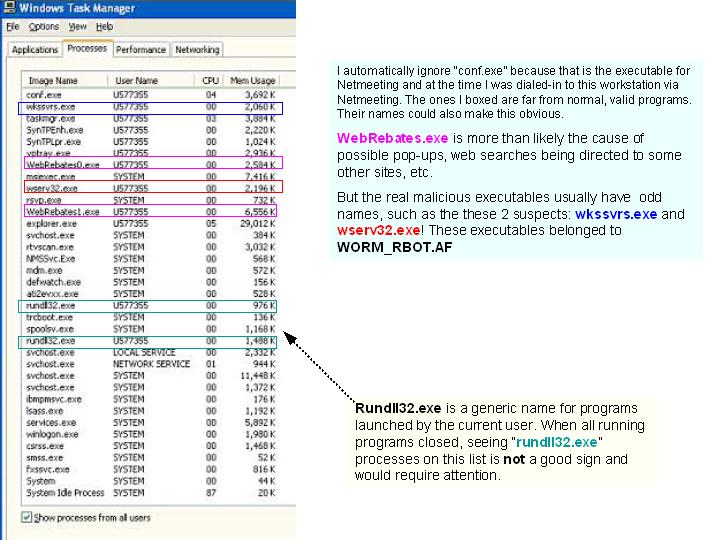The image size is (720, 540).
Task: Select the rtvscan.exe process
Action: point(151,247)
